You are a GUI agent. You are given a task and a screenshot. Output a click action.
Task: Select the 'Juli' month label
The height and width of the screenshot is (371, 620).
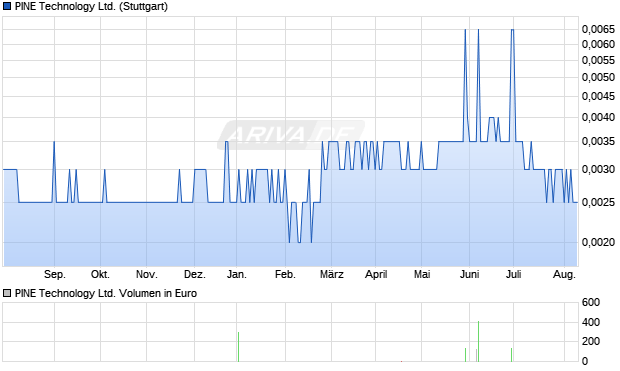[514, 274]
